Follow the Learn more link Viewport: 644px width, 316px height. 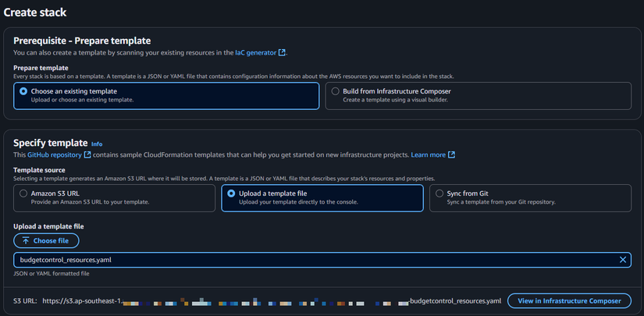[429, 154]
